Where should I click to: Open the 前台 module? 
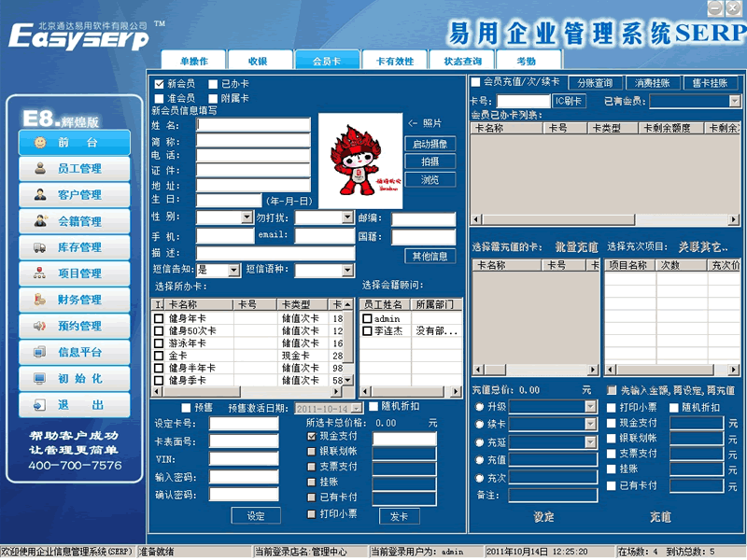pos(75,143)
